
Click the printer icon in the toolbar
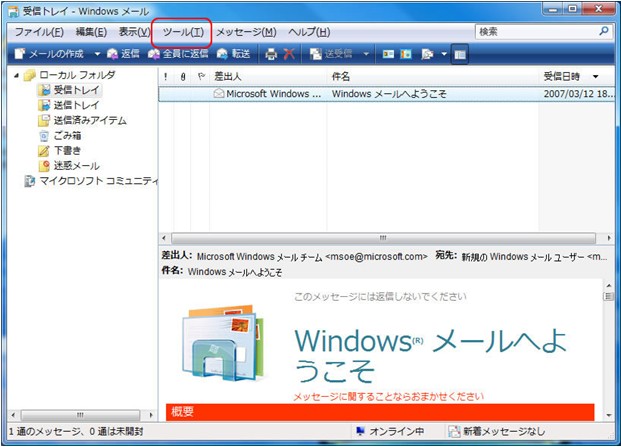click(271, 54)
